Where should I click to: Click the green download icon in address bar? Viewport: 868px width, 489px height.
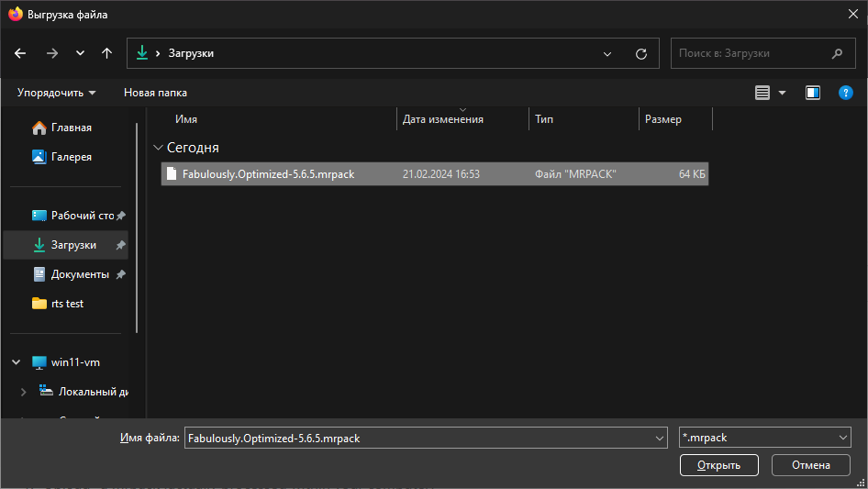(x=142, y=52)
